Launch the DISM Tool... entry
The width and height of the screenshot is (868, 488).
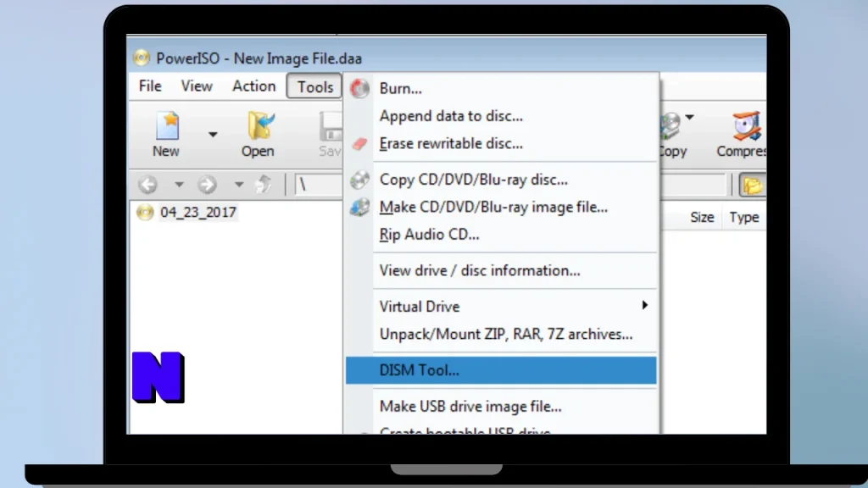501,370
